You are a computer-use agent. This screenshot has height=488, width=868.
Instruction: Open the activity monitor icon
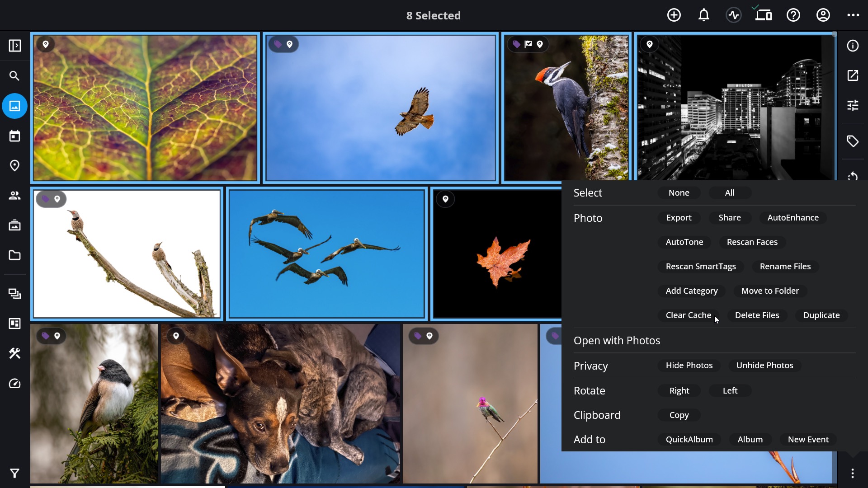[x=734, y=15]
